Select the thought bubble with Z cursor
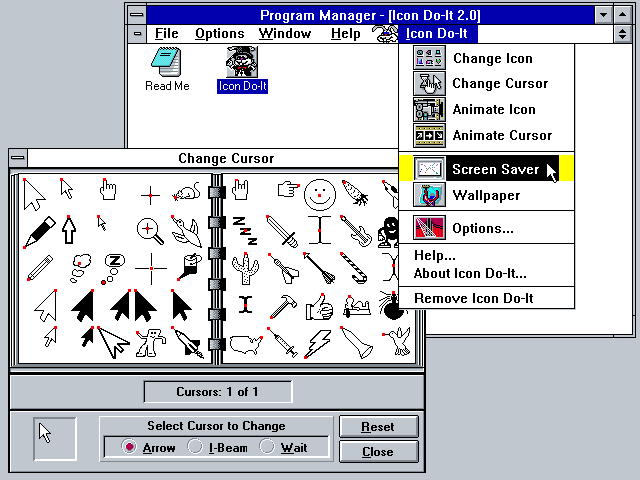Image resolution: width=640 pixels, height=480 pixels. tap(111, 269)
